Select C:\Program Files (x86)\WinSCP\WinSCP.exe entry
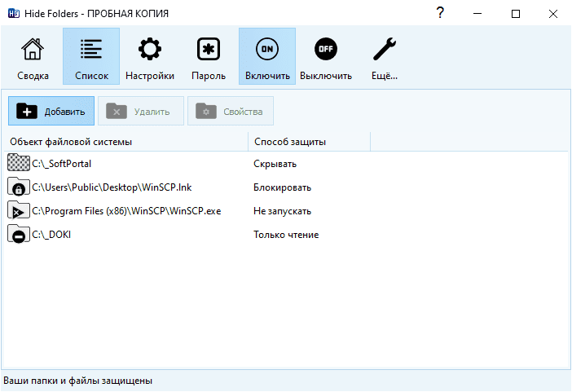The width and height of the screenshot is (572, 392). coord(126,211)
